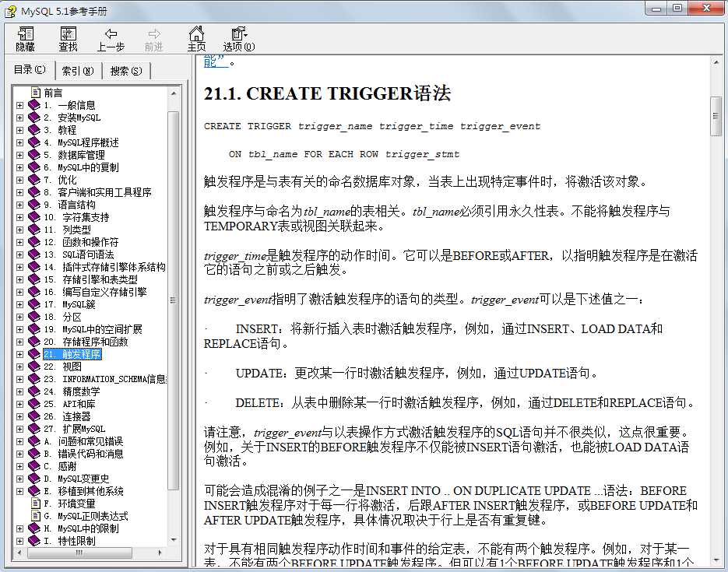The width and height of the screenshot is (728, 572).
Task: Click the help file icon in title bar
Action: 10,11
